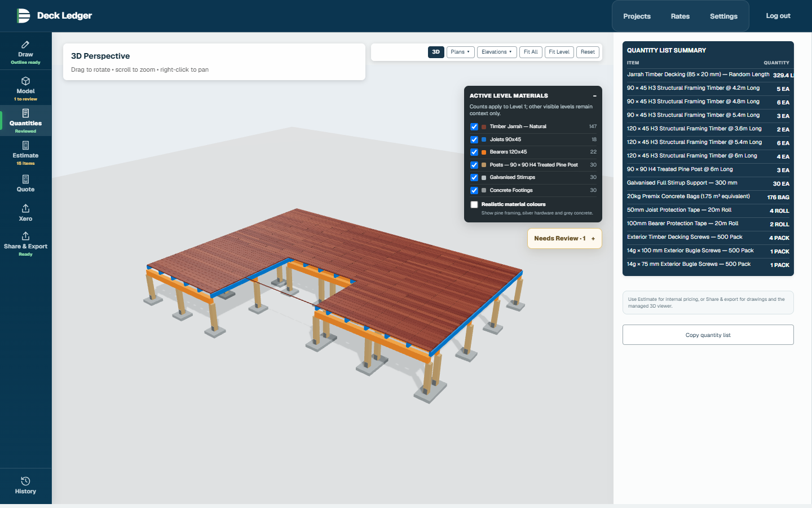Toggle the Bearers 120x45 checkbox

coord(474,152)
